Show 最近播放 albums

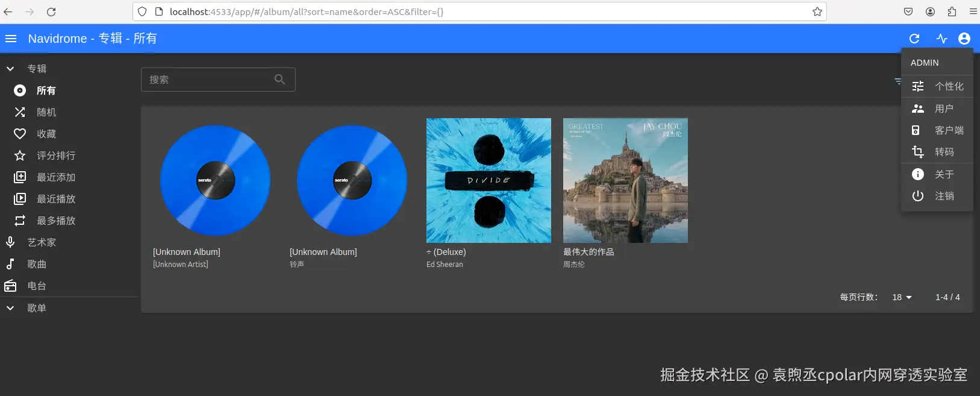pos(69,199)
